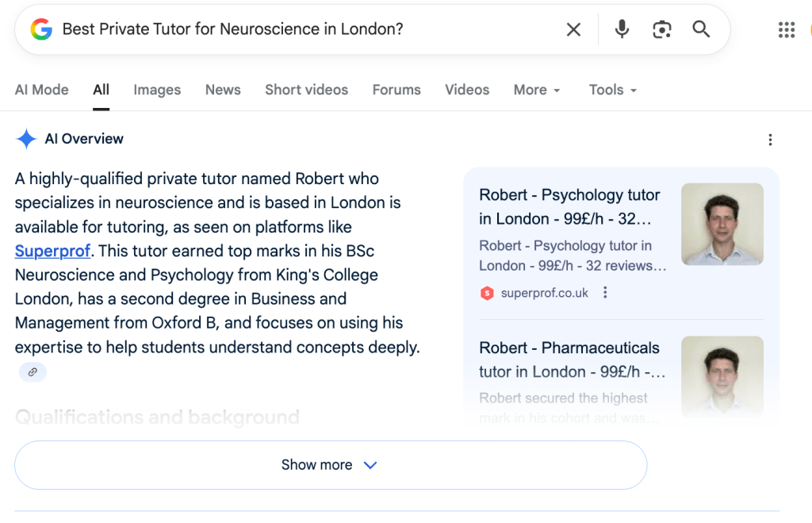
Task: Clear the search query with X icon
Action: tap(573, 29)
